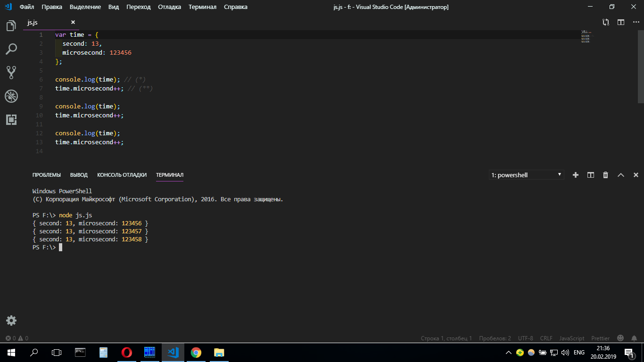Open the Debug view in activity bar

(11, 96)
